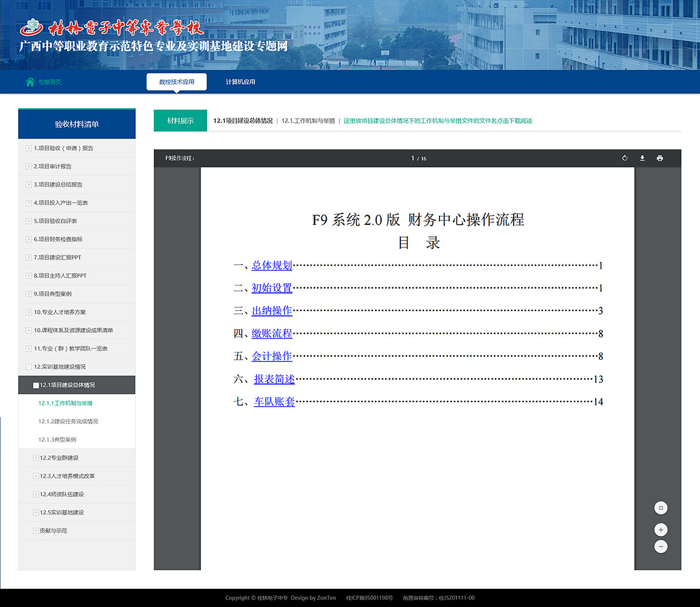Screen dimensions: 700x607
Task: Expand the 12.2专业群建设 node
Action: (x=36, y=458)
